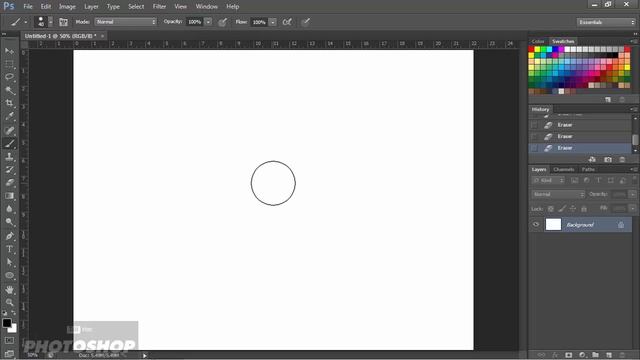The width and height of the screenshot is (640, 360).
Task: Select the Type tool
Action: (9, 249)
